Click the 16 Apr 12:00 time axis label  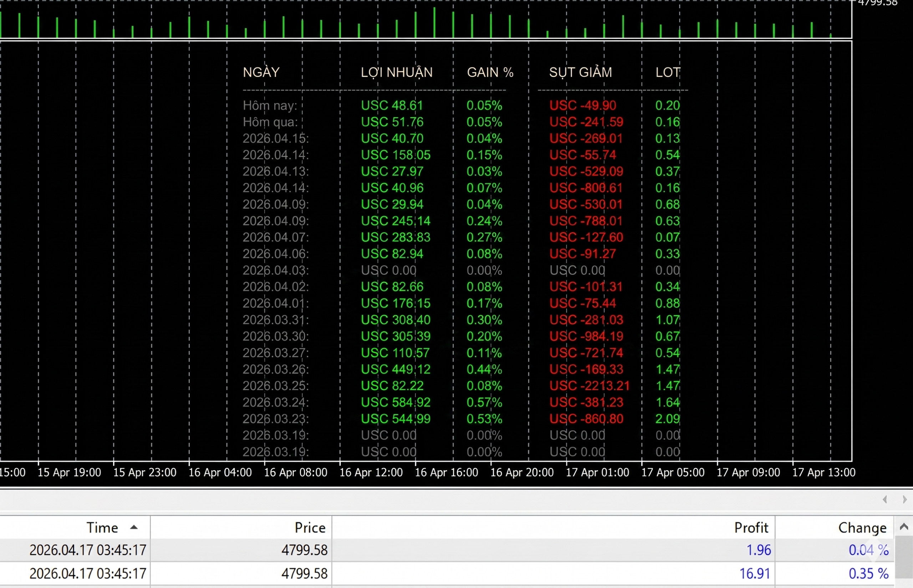(x=371, y=472)
